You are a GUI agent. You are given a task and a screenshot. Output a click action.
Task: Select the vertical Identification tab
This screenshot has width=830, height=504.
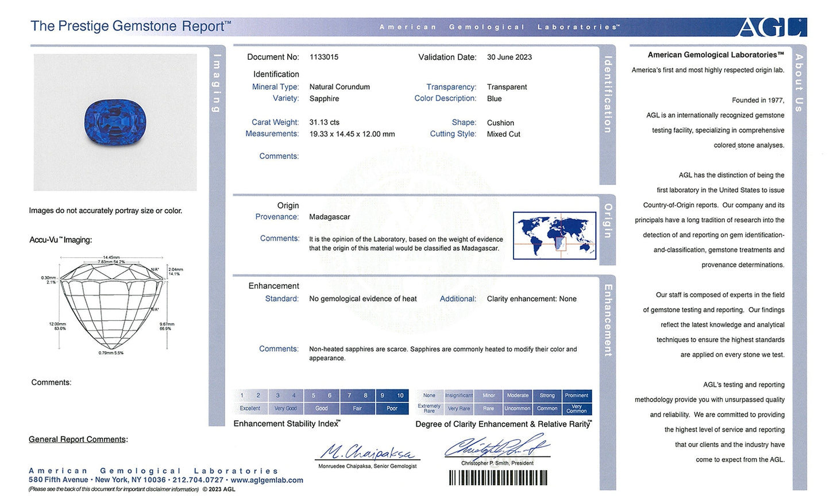coord(608,95)
